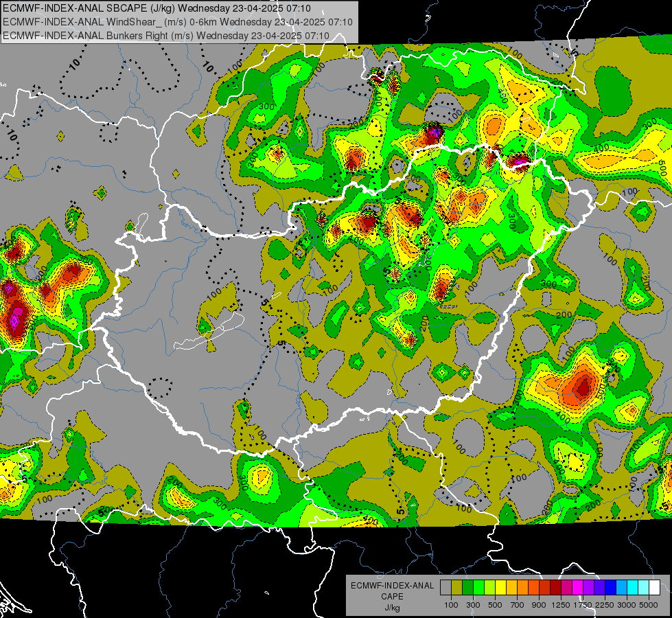Select the bright magenta legend swatch
This screenshot has height=618, width=672.
578,588
